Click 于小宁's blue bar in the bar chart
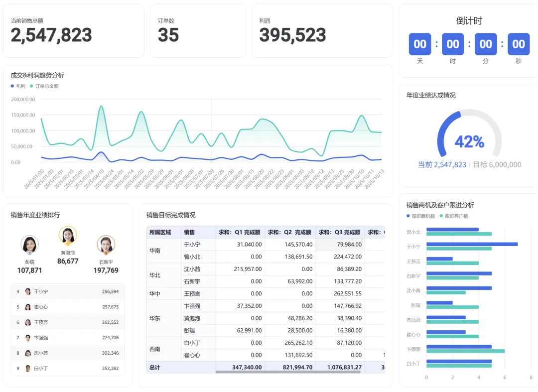Image resolution: width=538 pixels, height=392 pixels. [472, 244]
